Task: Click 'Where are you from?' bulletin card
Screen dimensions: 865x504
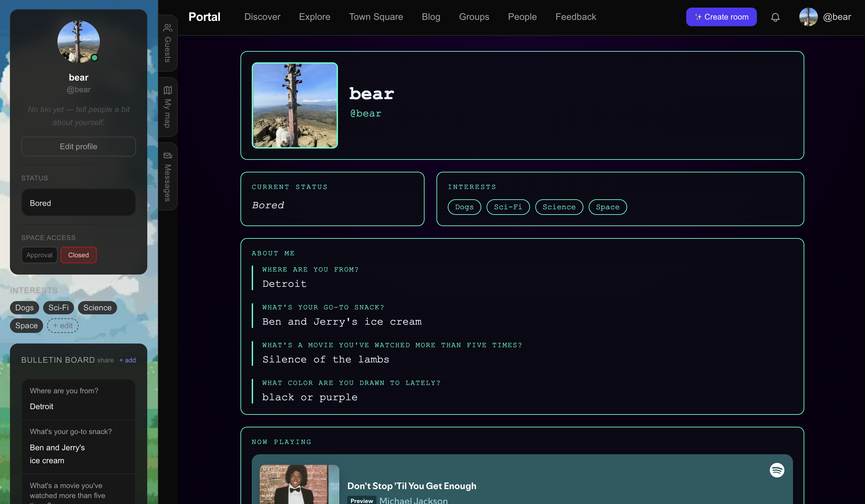Action: [78, 399]
